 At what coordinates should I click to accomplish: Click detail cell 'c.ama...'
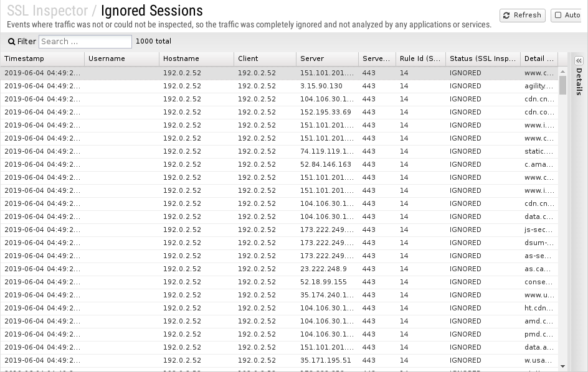point(539,164)
